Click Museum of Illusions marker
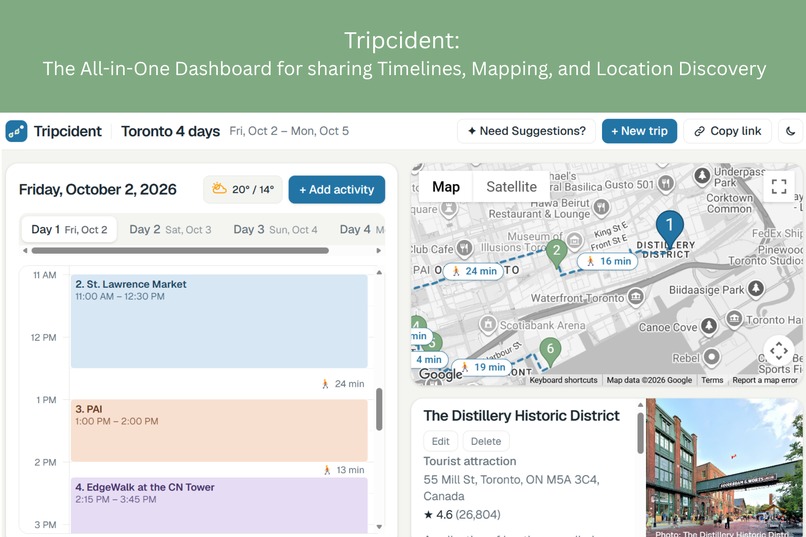 pos(574,240)
